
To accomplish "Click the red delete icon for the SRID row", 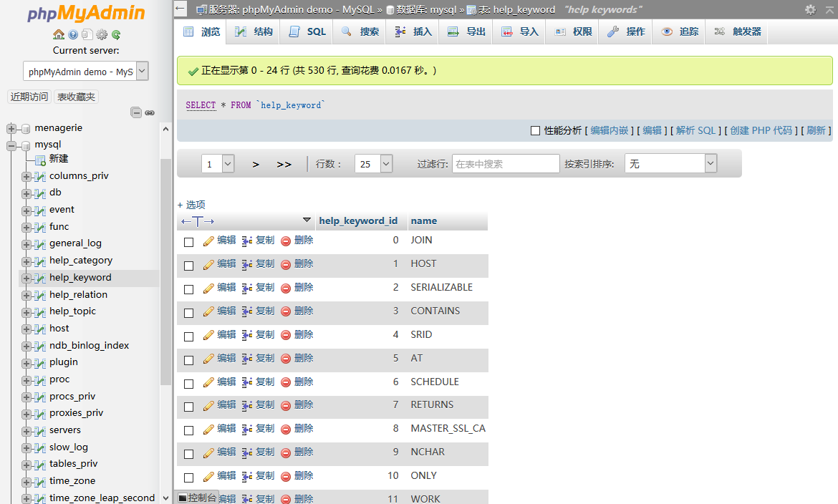I will (286, 336).
